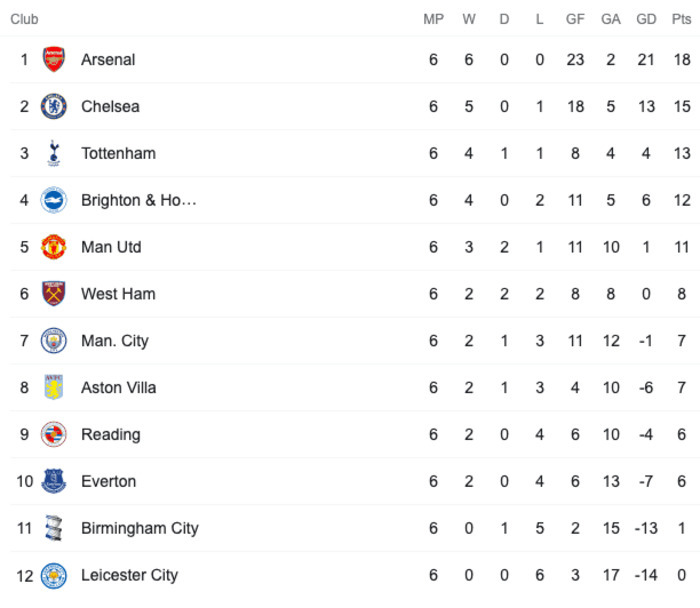Click the Brighton & Hove crest
700x608 pixels.
54,200
